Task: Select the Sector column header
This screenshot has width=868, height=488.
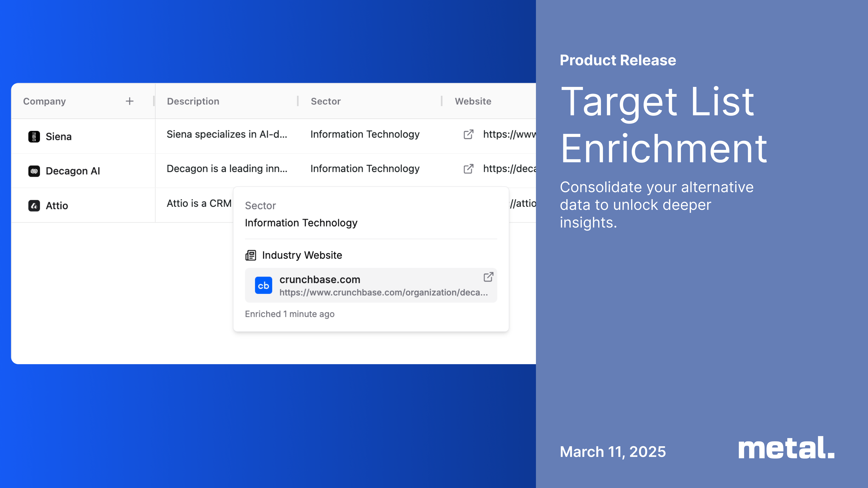Action: click(325, 101)
